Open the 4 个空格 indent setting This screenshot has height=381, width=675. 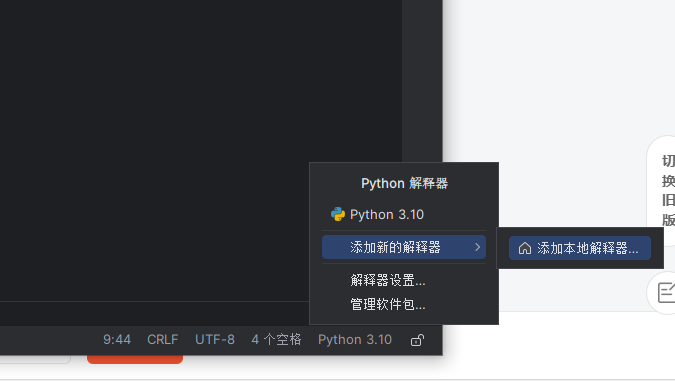(276, 340)
